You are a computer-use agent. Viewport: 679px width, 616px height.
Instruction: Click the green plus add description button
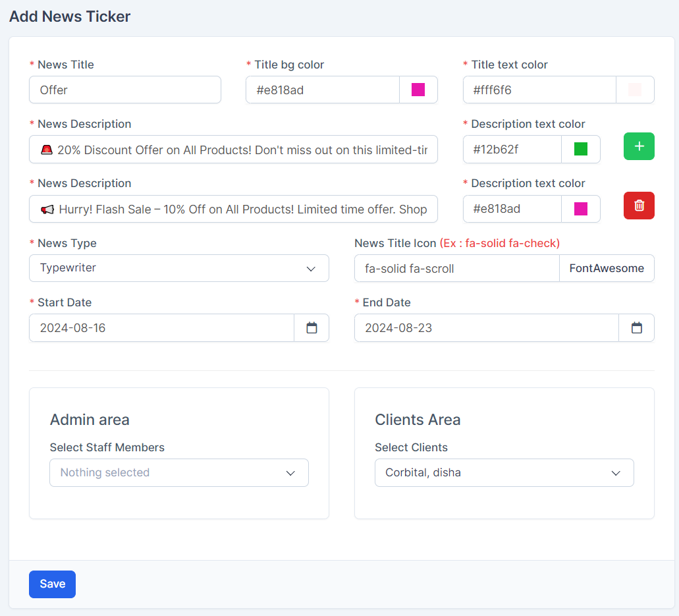pos(638,146)
